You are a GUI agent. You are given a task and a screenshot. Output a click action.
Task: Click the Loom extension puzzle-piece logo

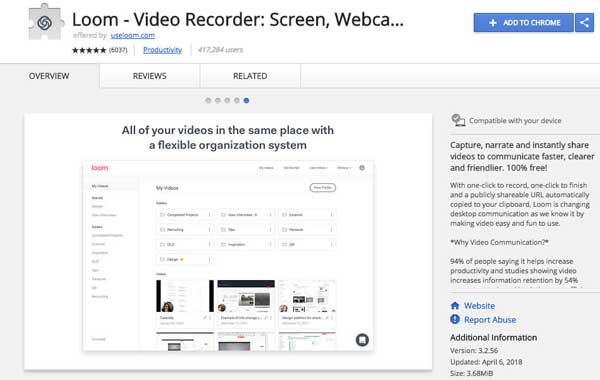pos(45,22)
